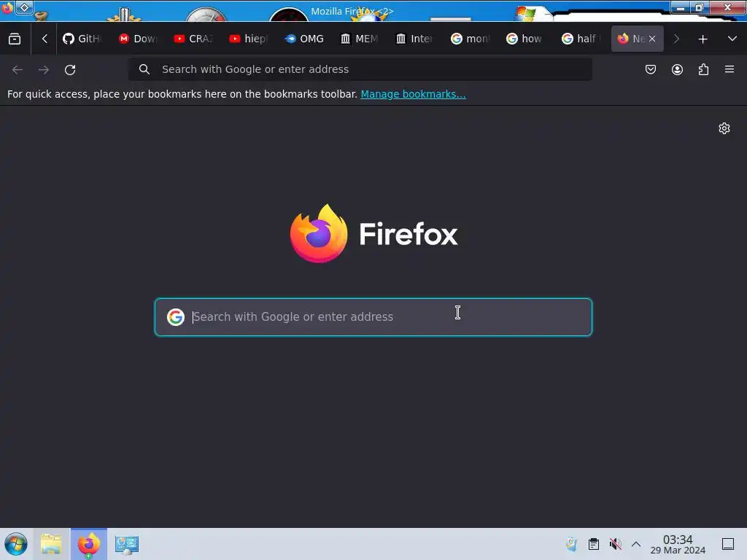747x560 pixels.
Task: Open the hamburger application menu
Action: 729,69
